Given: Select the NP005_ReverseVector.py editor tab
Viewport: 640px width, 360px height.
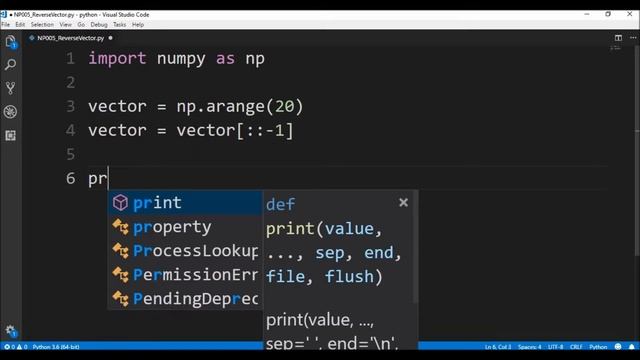Looking at the screenshot, I should coord(70,38).
